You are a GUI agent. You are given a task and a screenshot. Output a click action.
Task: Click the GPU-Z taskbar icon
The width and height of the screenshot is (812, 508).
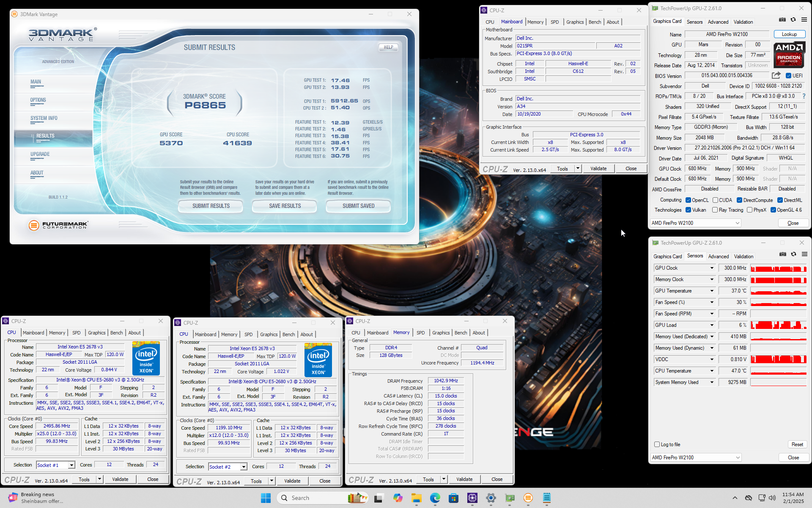point(510,498)
